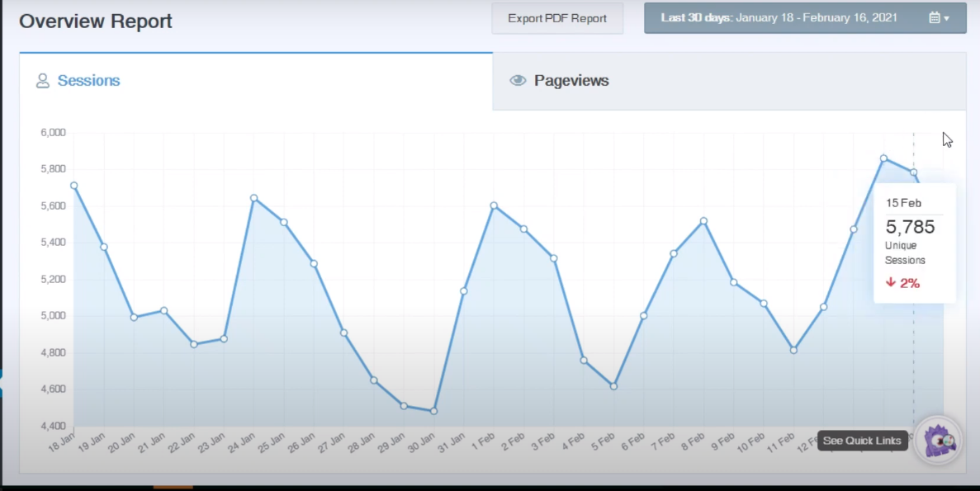
Task: Click the Export PDF Report button
Action: point(557,18)
